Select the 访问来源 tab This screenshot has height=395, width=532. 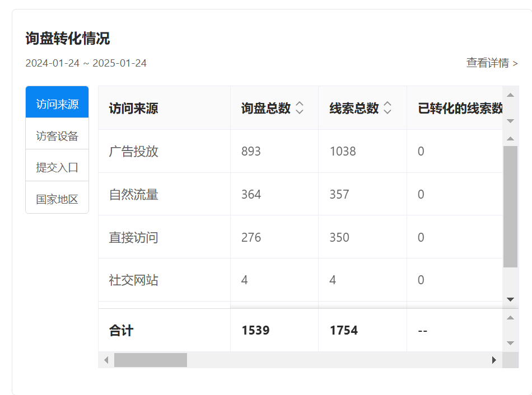57,104
